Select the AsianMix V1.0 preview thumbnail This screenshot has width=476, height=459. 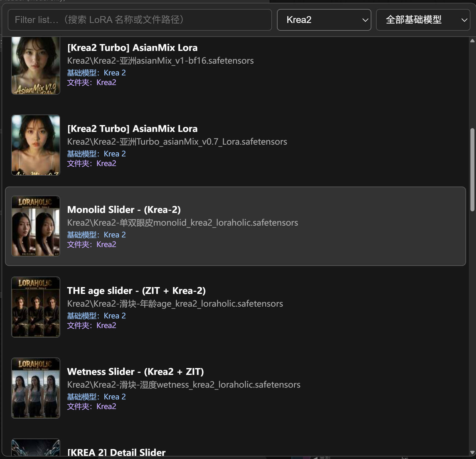coord(36,65)
